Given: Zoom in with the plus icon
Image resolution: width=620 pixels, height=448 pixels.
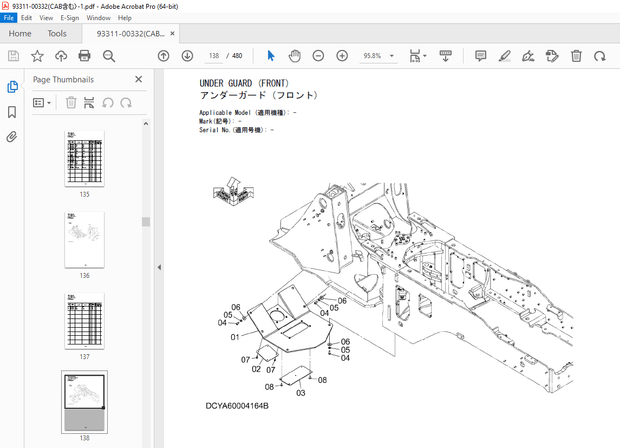Looking at the screenshot, I should pyautogui.click(x=342, y=56).
